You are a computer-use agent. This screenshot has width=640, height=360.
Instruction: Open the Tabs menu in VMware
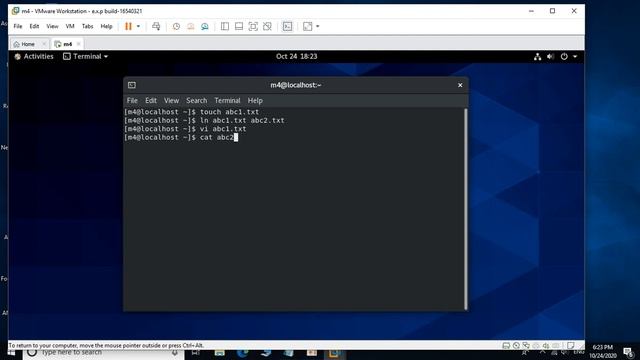87,26
